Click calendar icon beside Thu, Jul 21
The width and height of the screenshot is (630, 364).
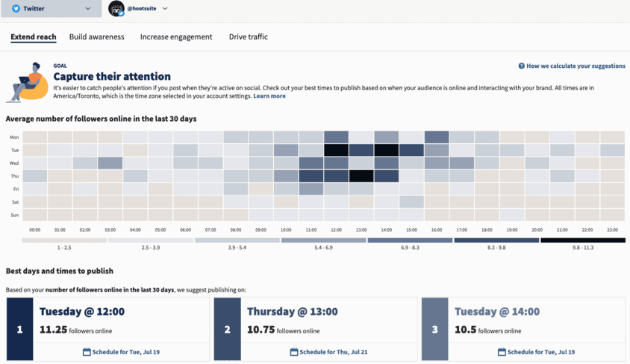[295, 351]
